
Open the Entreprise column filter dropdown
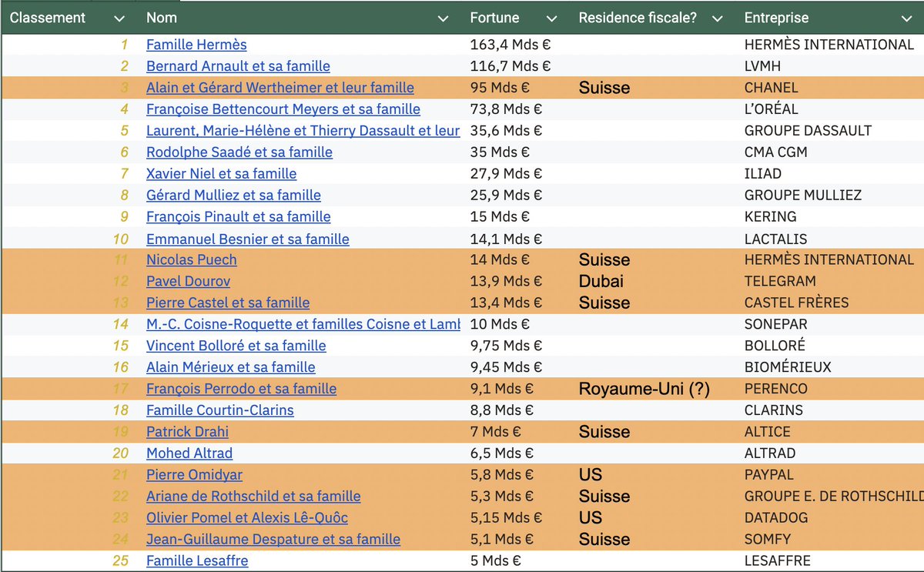pos(905,18)
